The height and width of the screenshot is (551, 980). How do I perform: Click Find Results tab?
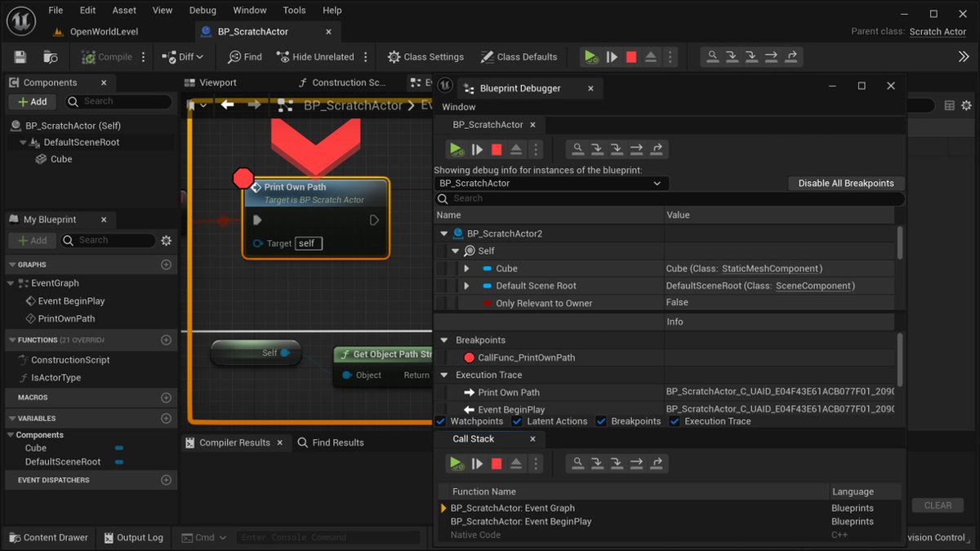(x=330, y=442)
